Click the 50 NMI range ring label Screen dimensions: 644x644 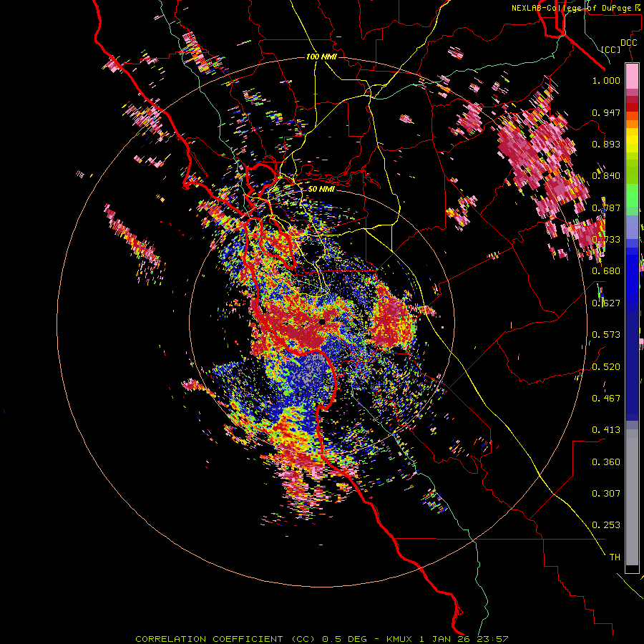[321, 189]
